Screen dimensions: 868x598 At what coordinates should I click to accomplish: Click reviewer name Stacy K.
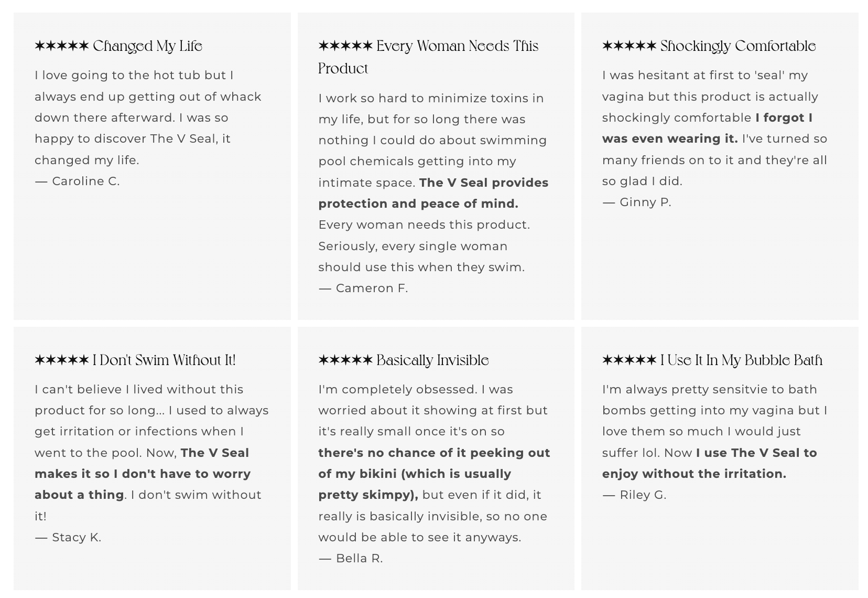point(77,538)
